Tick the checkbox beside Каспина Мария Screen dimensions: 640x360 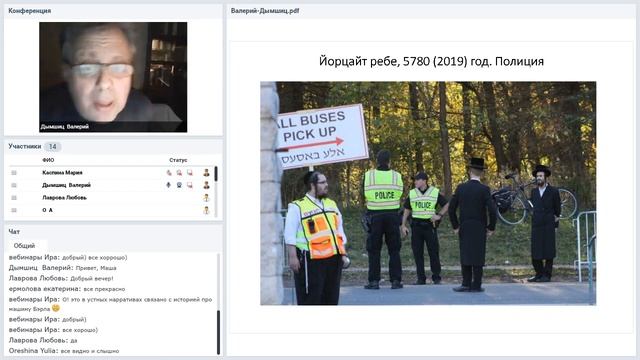tap(14, 173)
